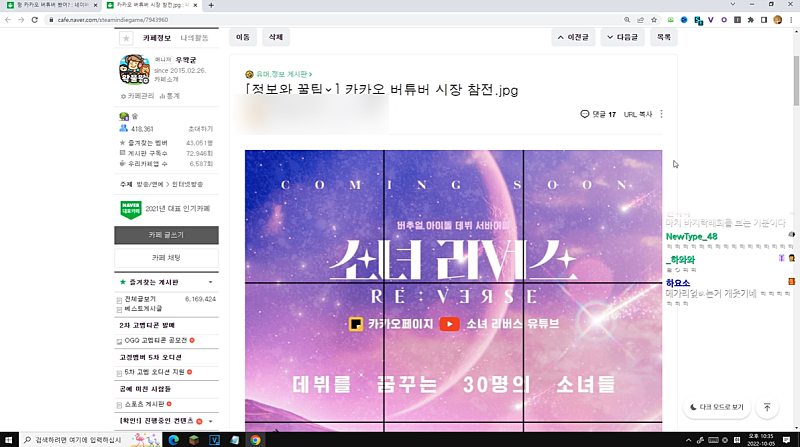Open tab search chevron

coord(733,4)
